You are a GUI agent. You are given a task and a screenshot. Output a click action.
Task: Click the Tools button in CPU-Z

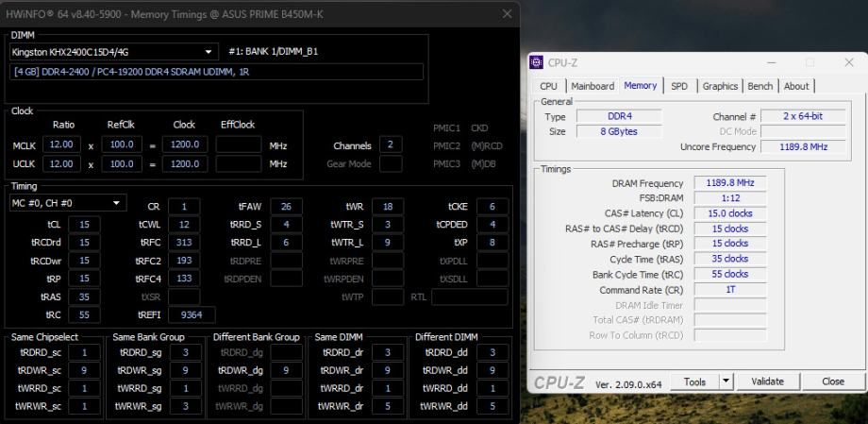tap(694, 382)
